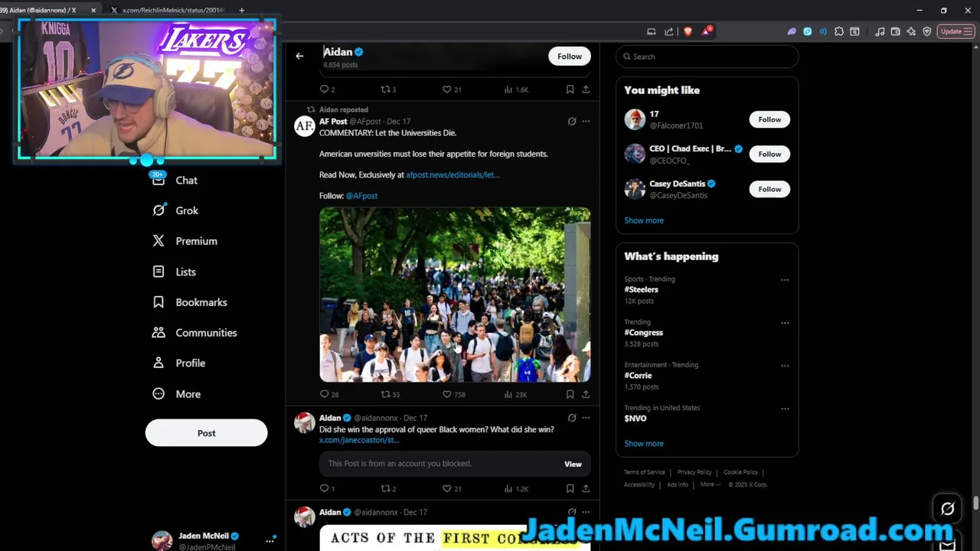Open the #Corrie trend

click(x=638, y=376)
